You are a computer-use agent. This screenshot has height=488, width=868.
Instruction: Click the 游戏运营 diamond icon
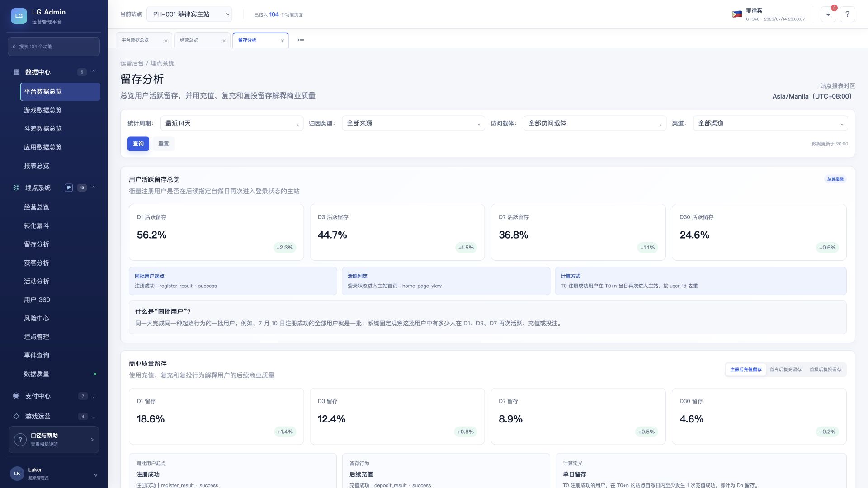[x=16, y=416]
